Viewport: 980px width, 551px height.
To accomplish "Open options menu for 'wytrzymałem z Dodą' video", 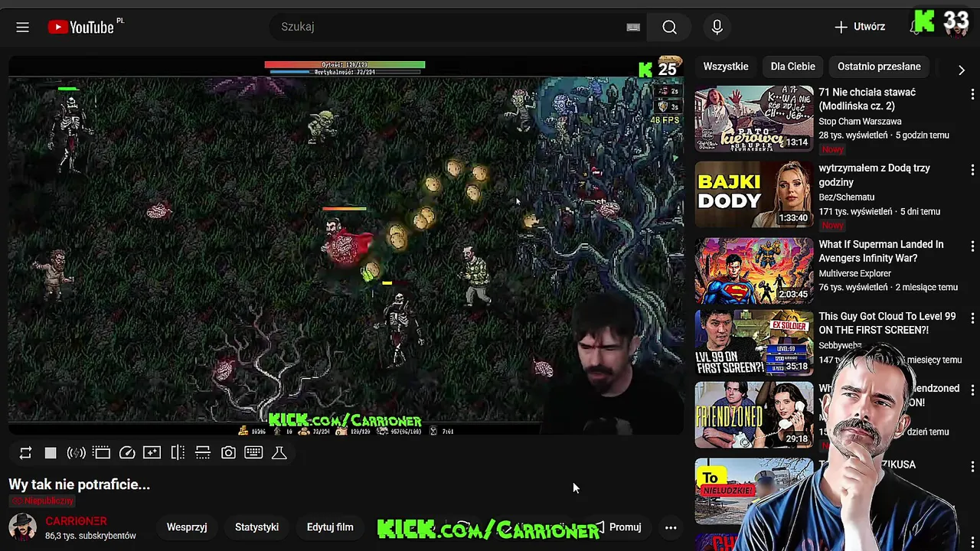I will 972,170.
